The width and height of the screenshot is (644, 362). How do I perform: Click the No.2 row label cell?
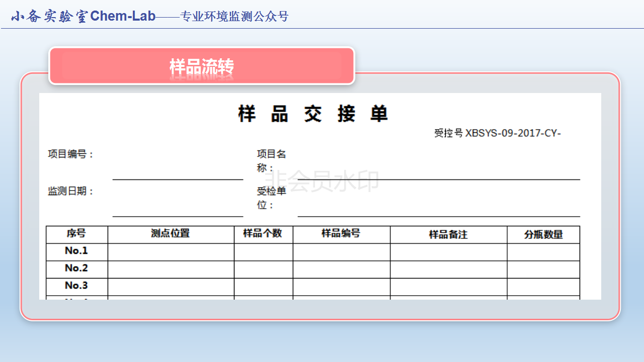(76, 268)
